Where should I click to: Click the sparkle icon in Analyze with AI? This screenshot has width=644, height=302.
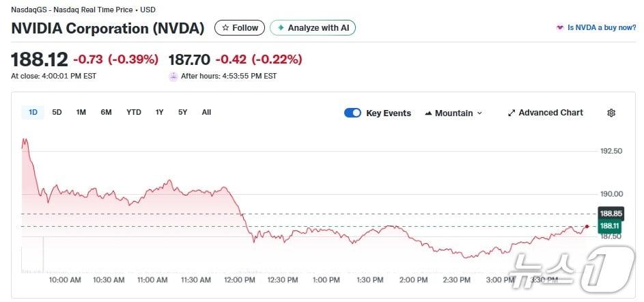pyautogui.click(x=280, y=28)
